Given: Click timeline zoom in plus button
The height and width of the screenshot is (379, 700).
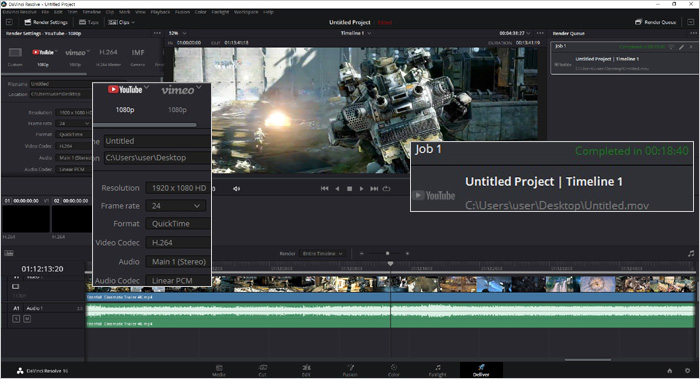Looking at the screenshot, I should 407,254.
